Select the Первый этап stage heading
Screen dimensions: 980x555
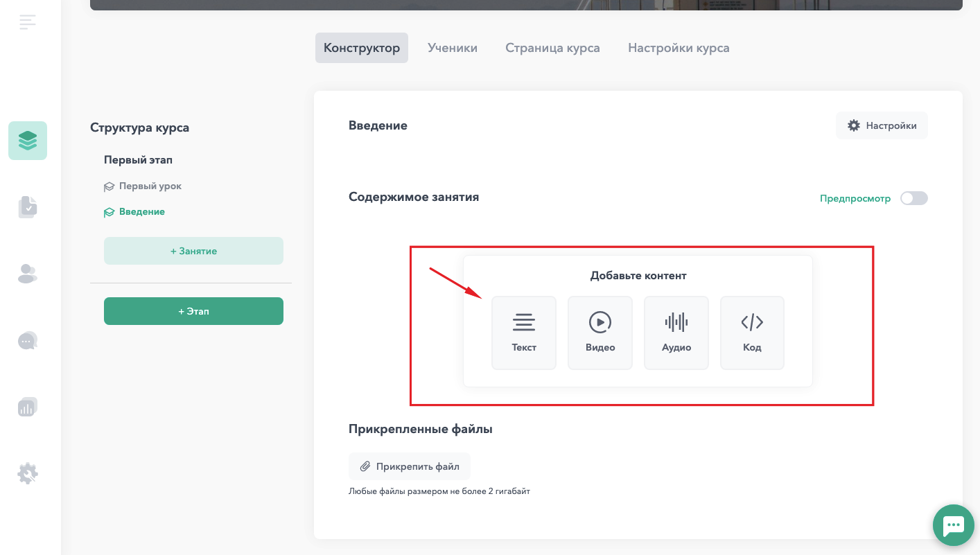pos(138,160)
